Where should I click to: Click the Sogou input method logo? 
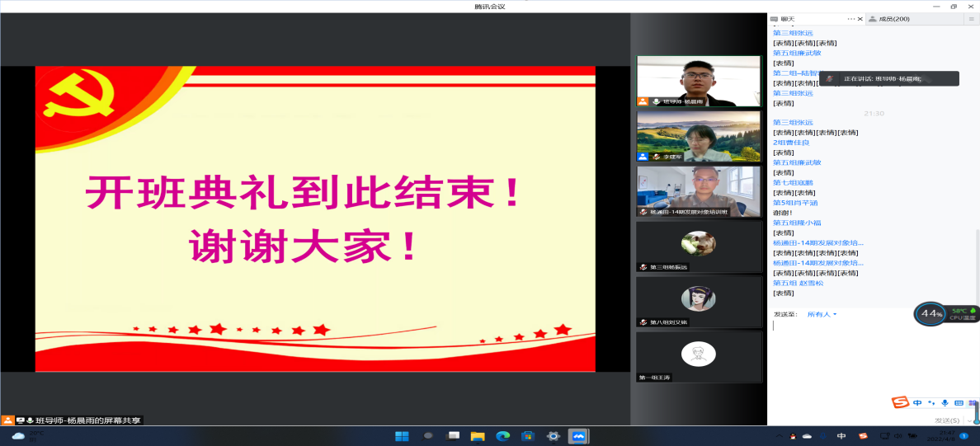[900, 402]
